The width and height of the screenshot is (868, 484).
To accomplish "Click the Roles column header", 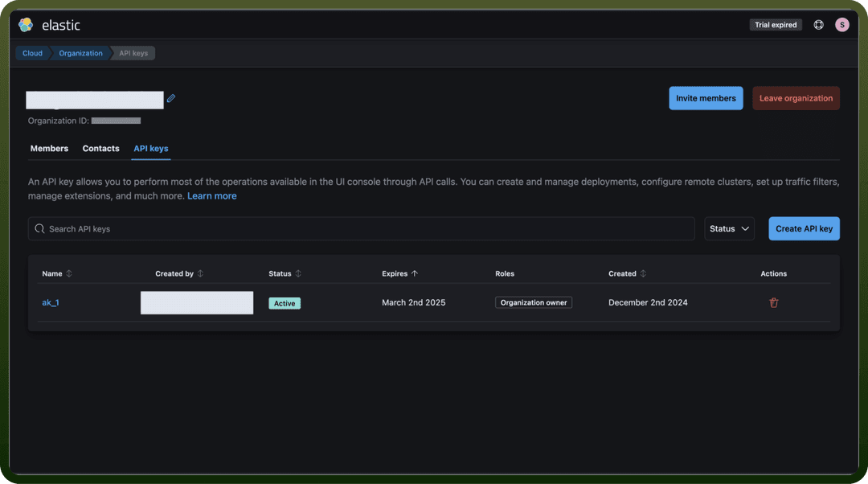I will (x=504, y=273).
